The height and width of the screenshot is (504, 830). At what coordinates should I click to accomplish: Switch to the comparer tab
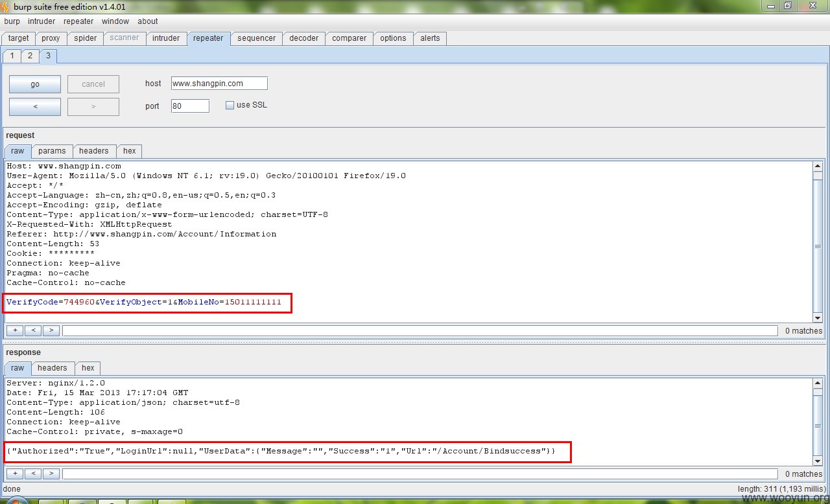click(x=350, y=38)
